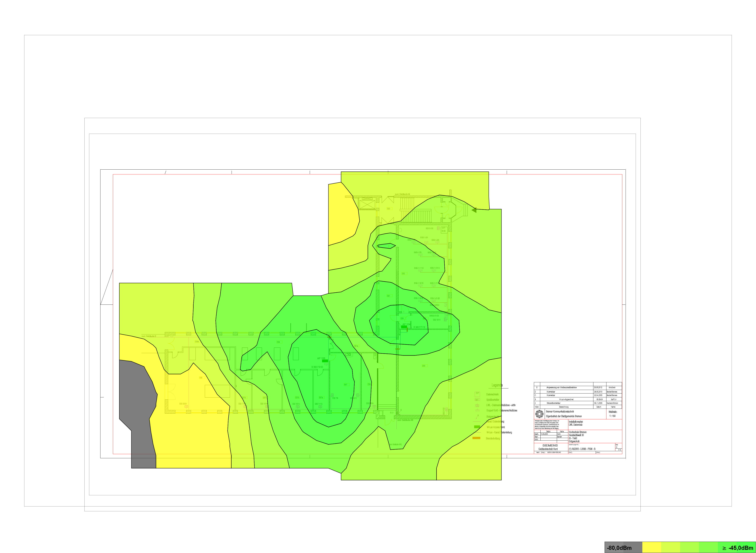This screenshot has height=553, width=756.
Task: Click the AP 104 access point marker
Action: tap(404, 327)
